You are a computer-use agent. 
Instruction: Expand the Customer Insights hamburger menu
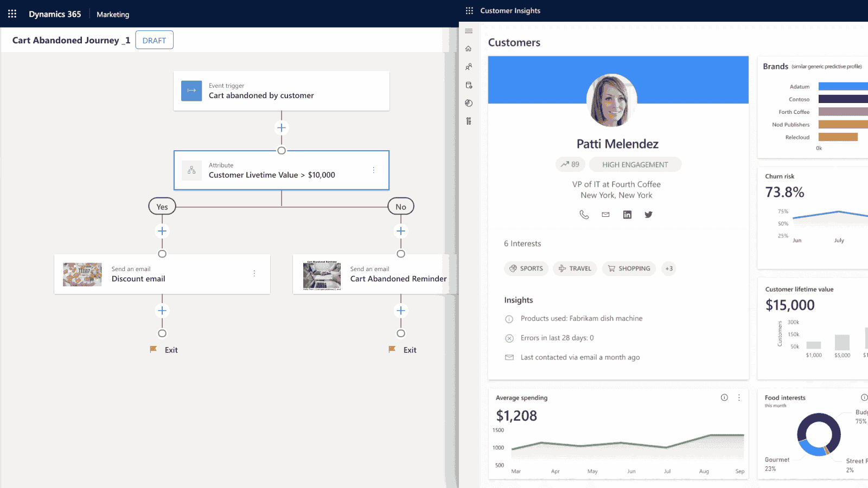469,31
